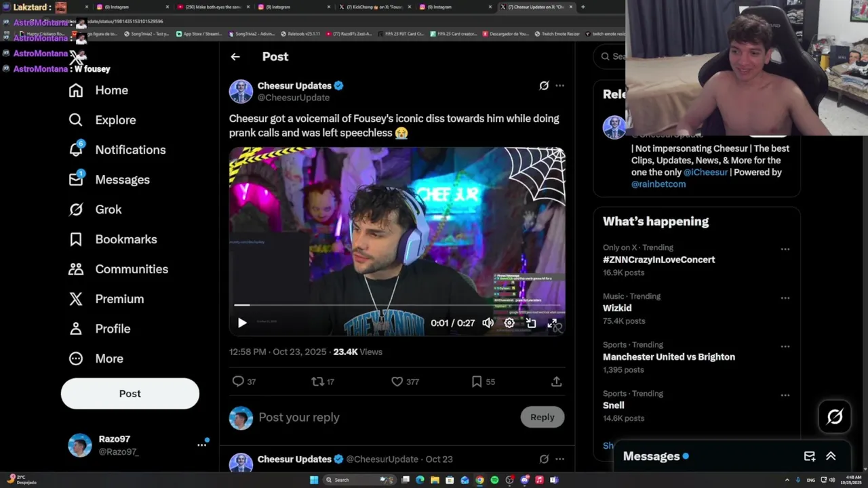Open Windows Start menu
The width and height of the screenshot is (868, 488).
point(314,480)
